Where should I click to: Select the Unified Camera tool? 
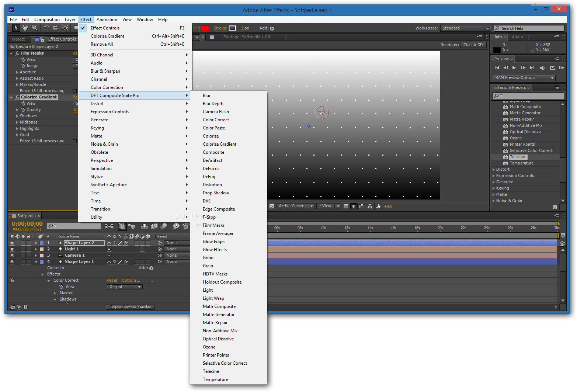[x=56, y=28]
